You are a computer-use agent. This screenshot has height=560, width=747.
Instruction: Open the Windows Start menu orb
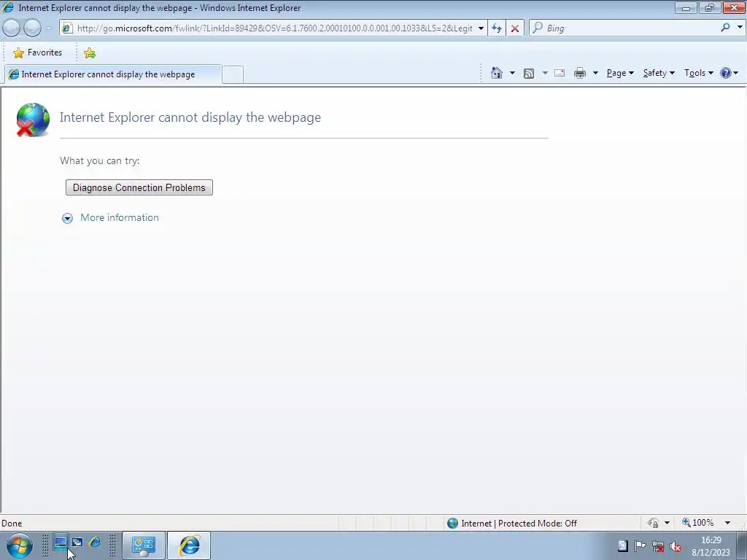tap(20, 545)
